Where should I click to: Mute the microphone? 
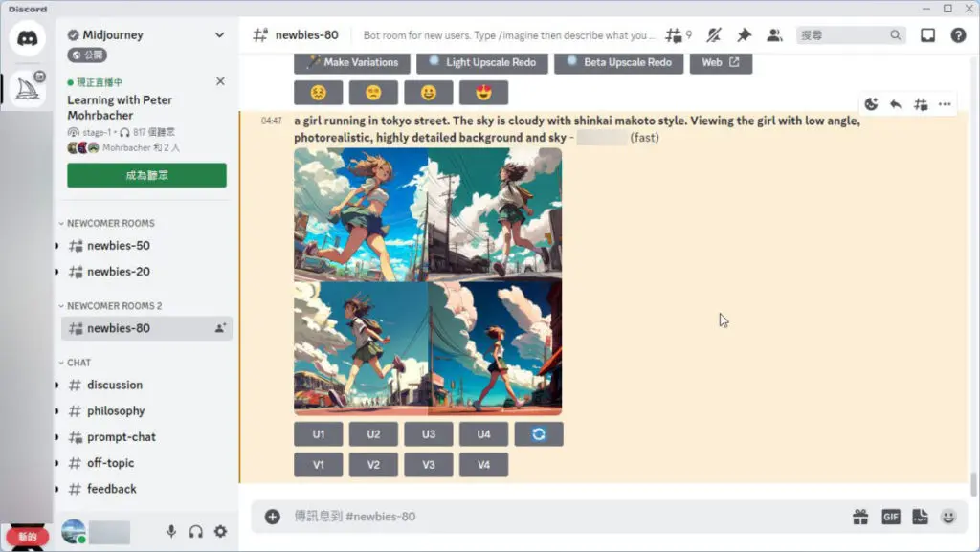[171, 532]
